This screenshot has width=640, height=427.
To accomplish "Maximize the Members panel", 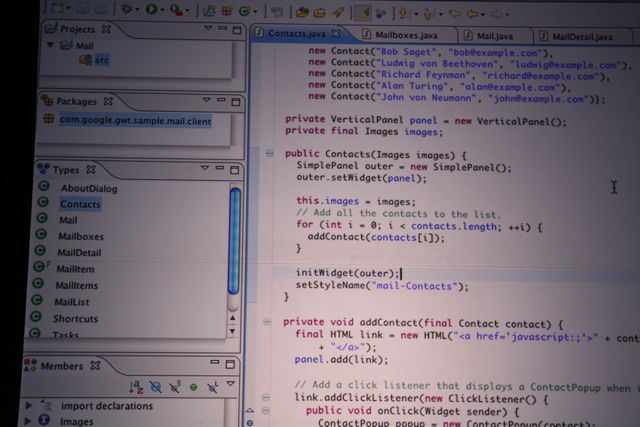I will coord(231,364).
